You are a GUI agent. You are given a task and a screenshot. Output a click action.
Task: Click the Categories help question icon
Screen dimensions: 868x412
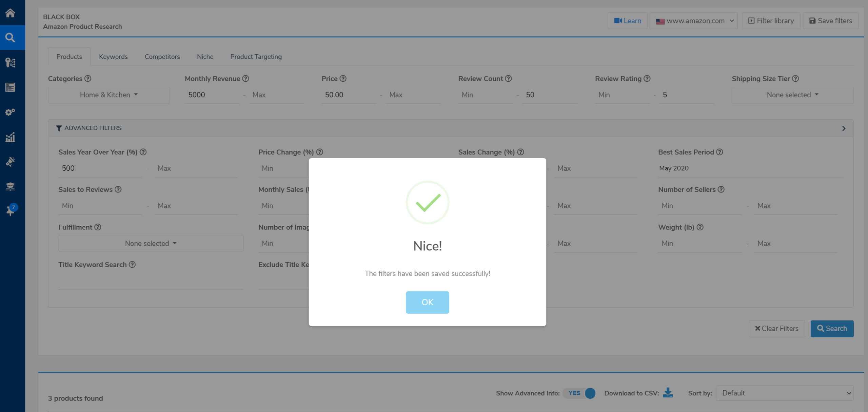pyautogui.click(x=88, y=79)
